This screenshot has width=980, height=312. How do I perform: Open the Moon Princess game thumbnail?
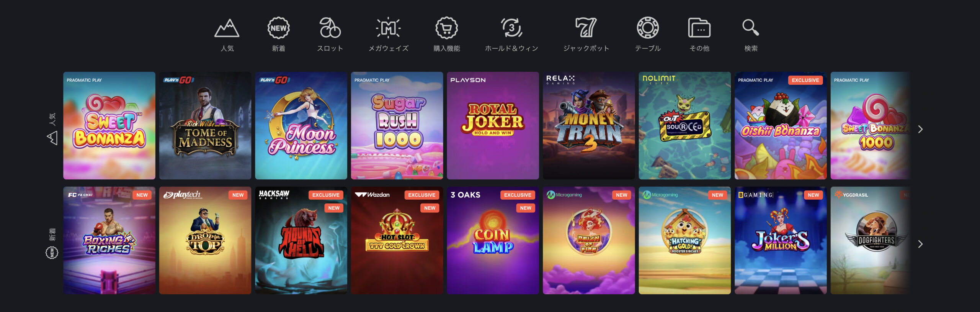(x=301, y=126)
